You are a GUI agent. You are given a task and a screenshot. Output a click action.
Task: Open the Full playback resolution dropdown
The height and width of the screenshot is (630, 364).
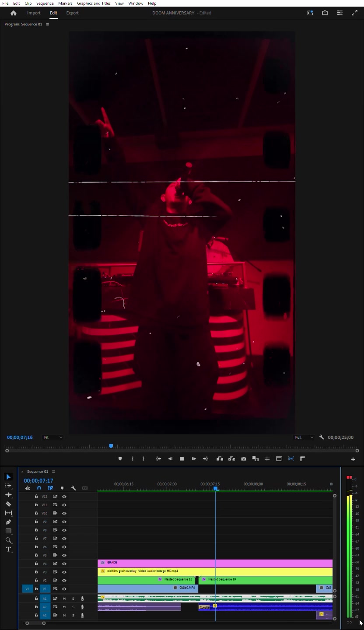point(304,437)
